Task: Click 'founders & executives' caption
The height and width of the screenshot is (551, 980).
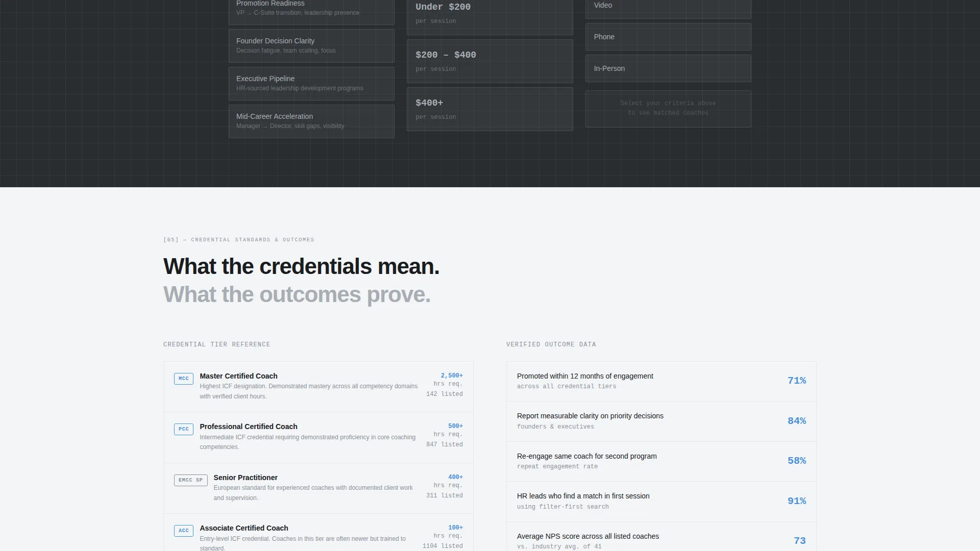Action: tap(555, 427)
